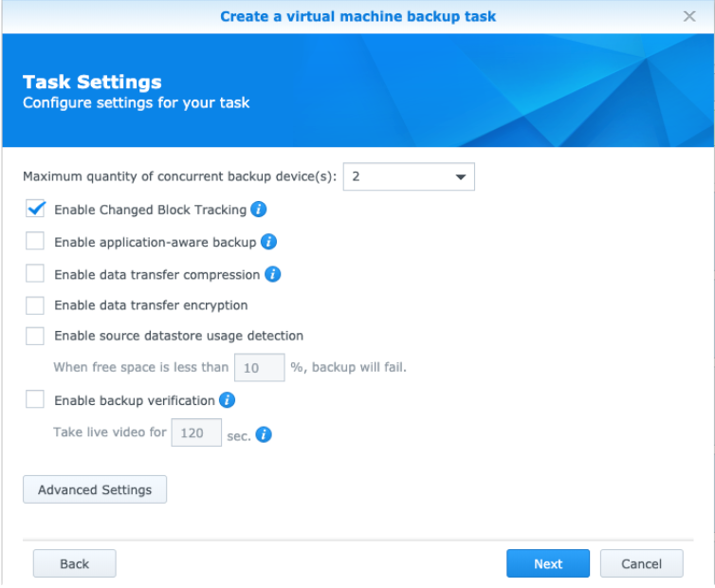Enable backup verification checkbox
Screen dimensions: 715x588
click(x=35, y=399)
